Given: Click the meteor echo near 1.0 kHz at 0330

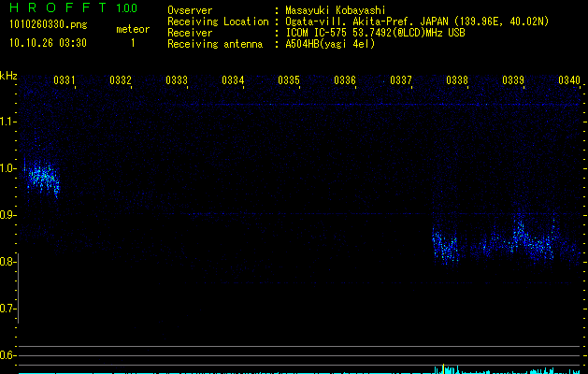Looking at the screenshot, I should coord(42,179).
